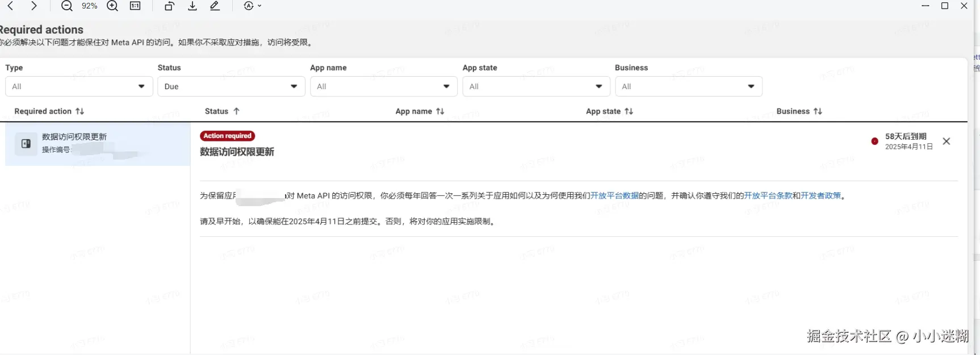Screen dimensions: 980x355
Task: Close the detail panel with X
Action: coord(946,141)
